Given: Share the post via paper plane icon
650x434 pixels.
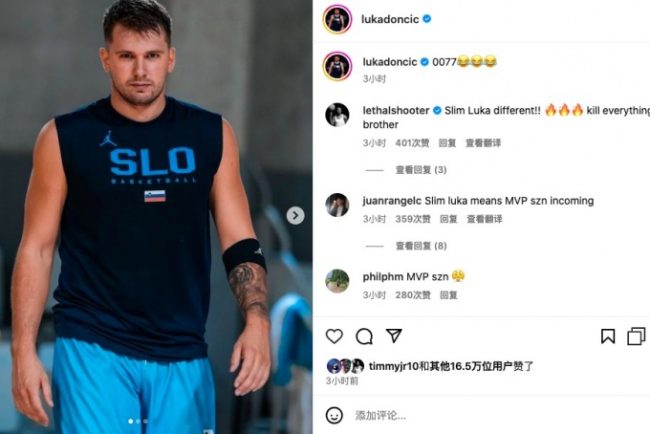Looking at the screenshot, I should [x=394, y=335].
